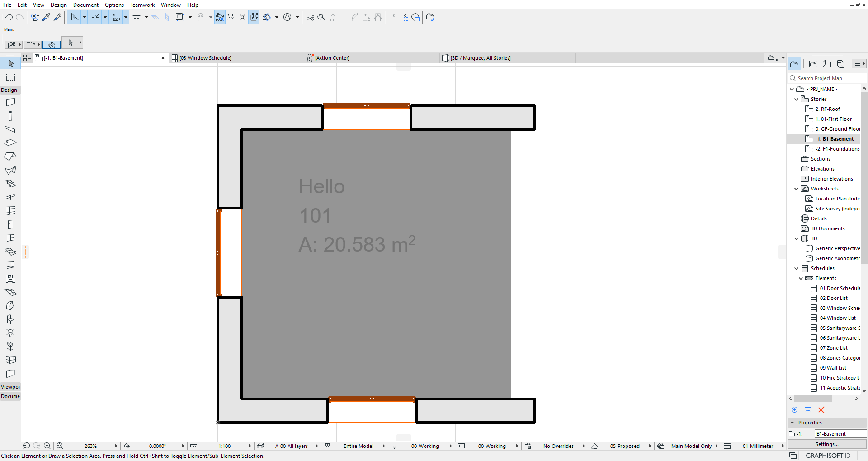This screenshot has width=868, height=461.
Task: Click Fit in Window icon in status bar
Action: pos(60,446)
